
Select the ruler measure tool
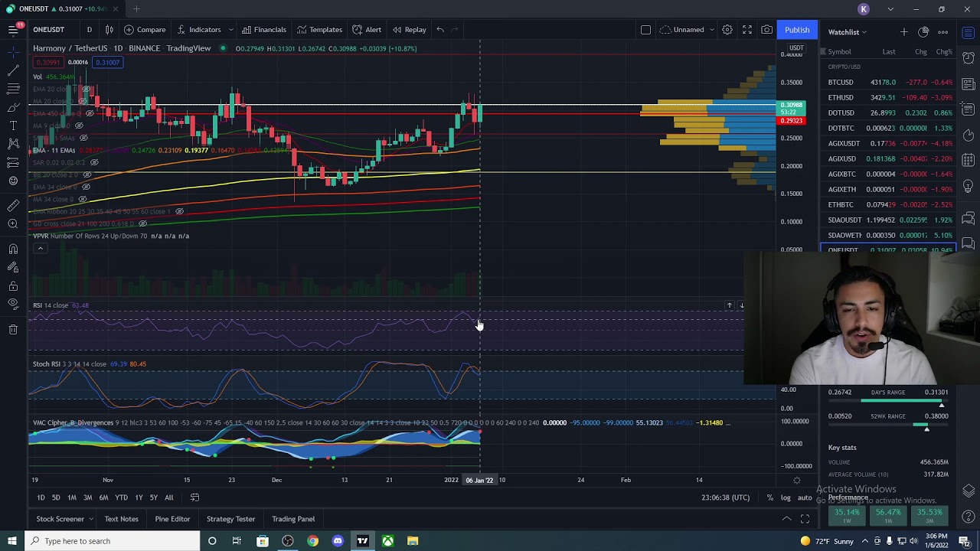click(x=13, y=205)
